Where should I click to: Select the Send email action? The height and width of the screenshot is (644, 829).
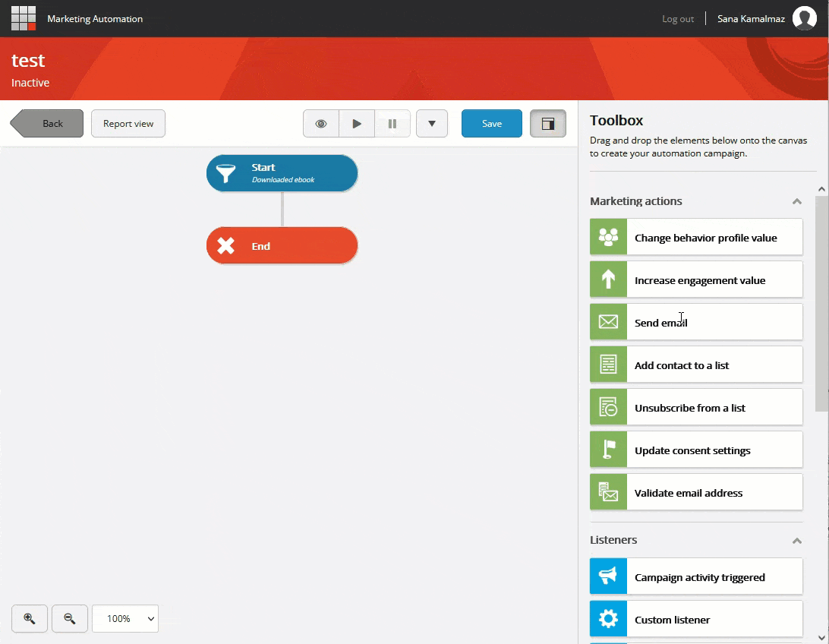[x=696, y=322]
